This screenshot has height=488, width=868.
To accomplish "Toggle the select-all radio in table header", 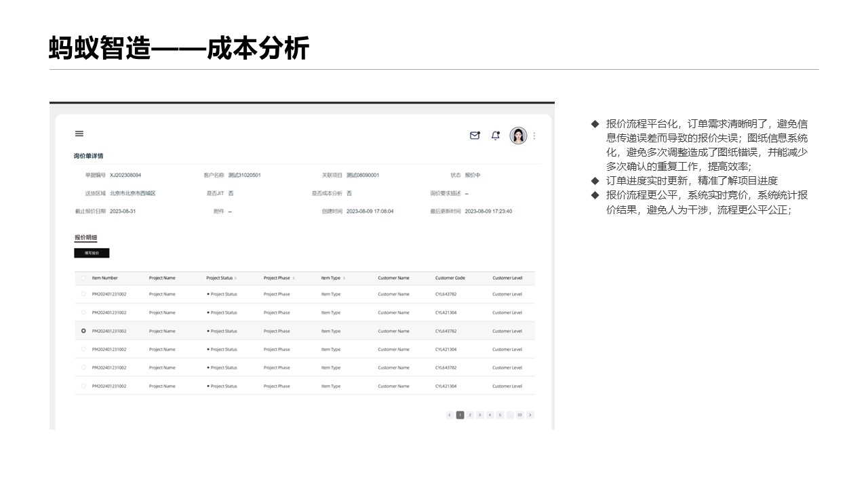I will click(83, 278).
